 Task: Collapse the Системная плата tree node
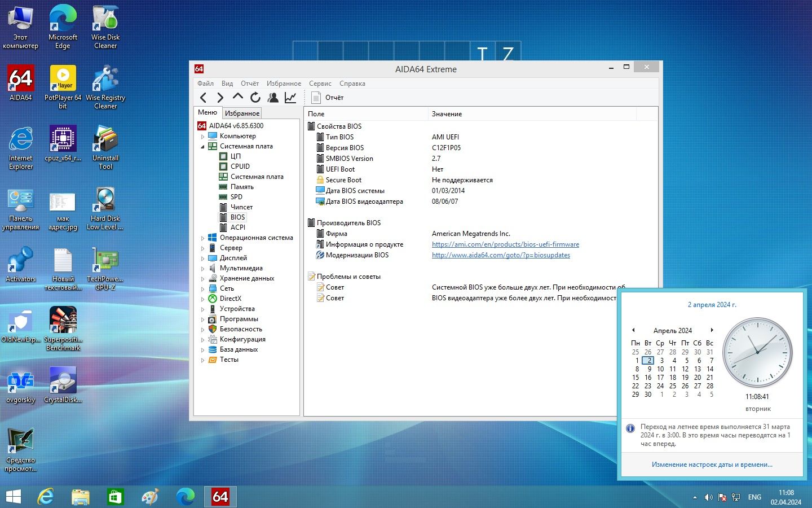pyautogui.click(x=202, y=146)
